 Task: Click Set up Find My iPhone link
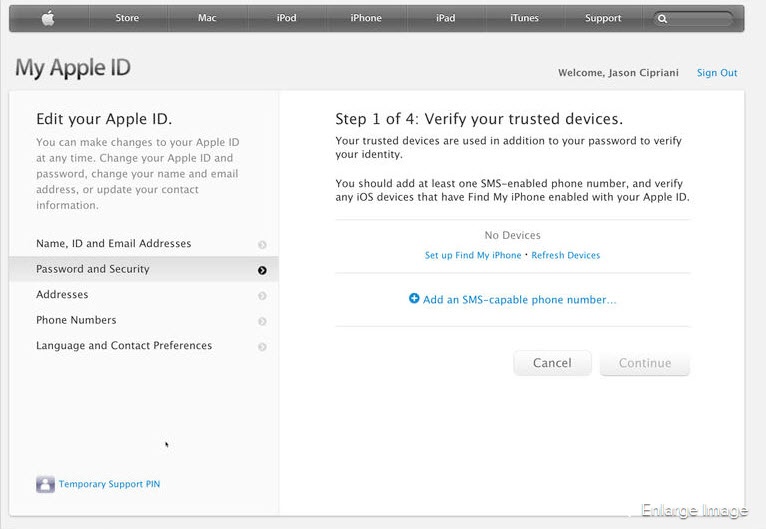point(473,255)
